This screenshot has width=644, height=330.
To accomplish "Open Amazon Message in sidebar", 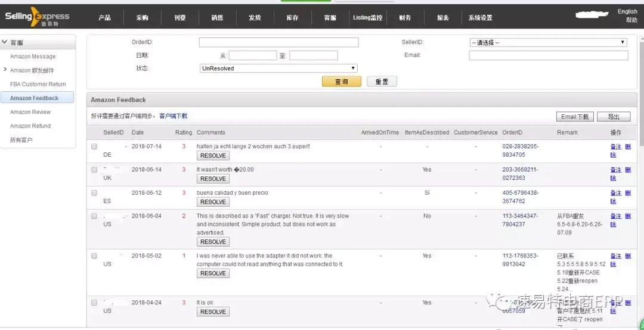I will coord(33,57).
